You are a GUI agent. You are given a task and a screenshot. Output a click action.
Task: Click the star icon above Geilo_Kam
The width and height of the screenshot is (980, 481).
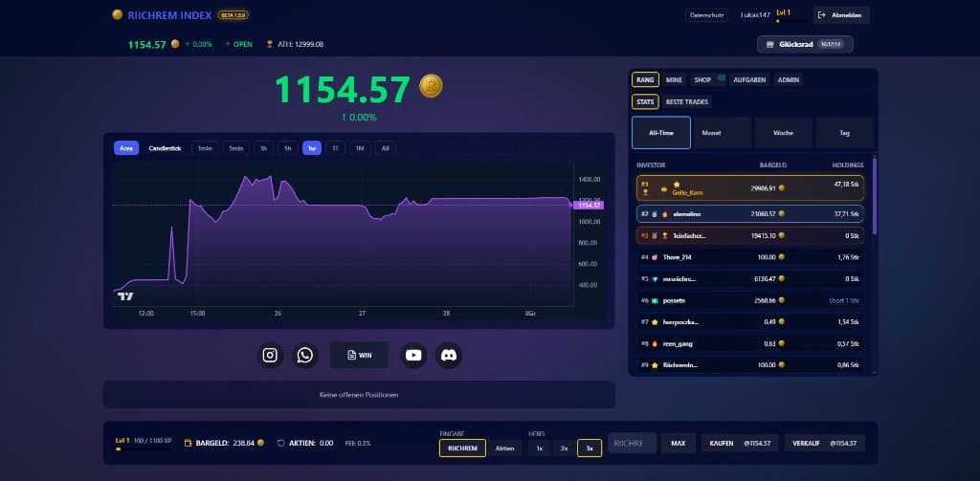[677, 185]
